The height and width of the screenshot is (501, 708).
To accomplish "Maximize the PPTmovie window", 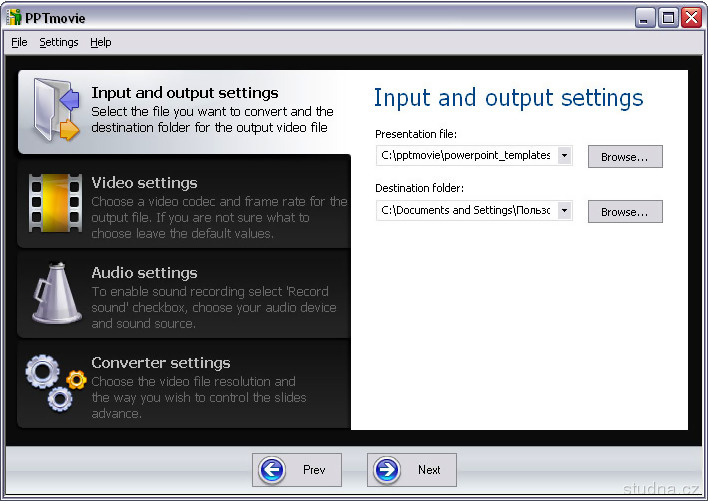I will click(x=668, y=17).
